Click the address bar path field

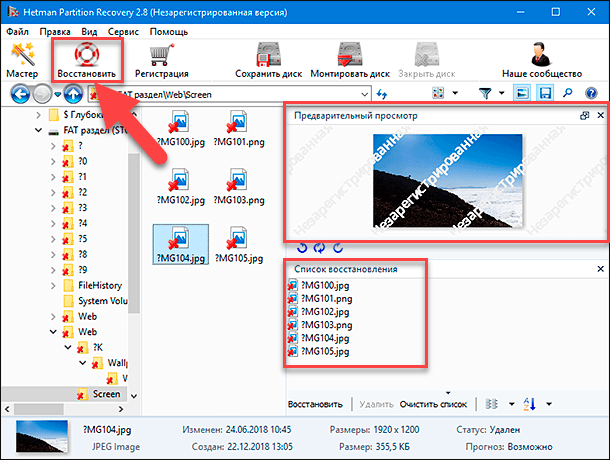pyautogui.click(x=230, y=94)
